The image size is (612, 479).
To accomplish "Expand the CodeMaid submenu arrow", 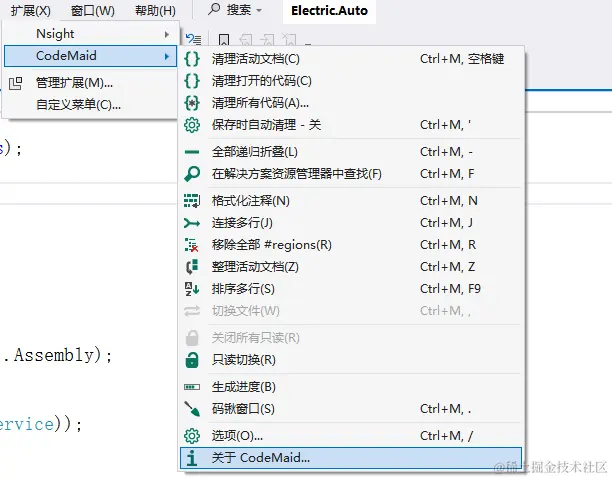I will point(167,56).
